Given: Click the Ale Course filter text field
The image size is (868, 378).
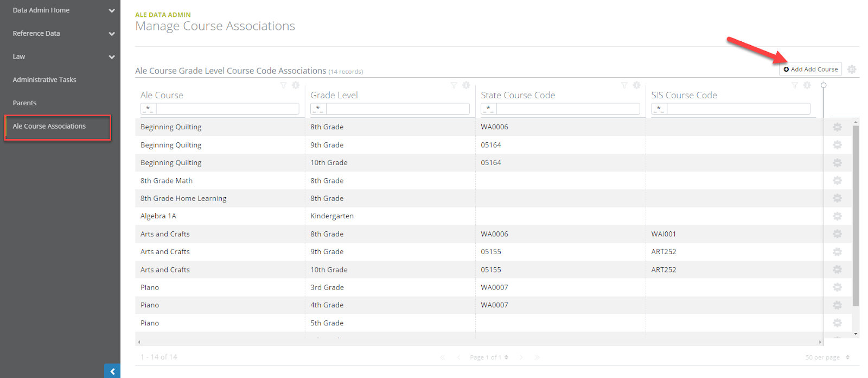Looking at the screenshot, I should click(x=227, y=109).
